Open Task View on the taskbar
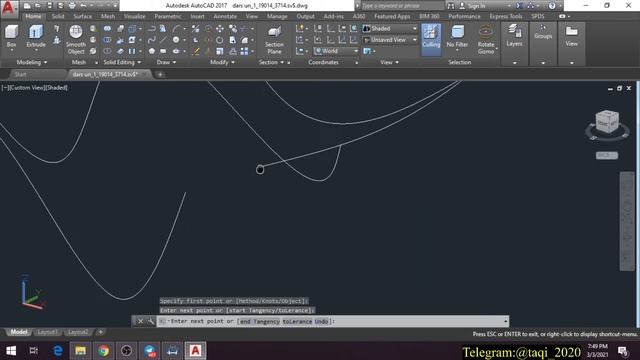The width and height of the screenshot is (640, 360). pos(34,351)
